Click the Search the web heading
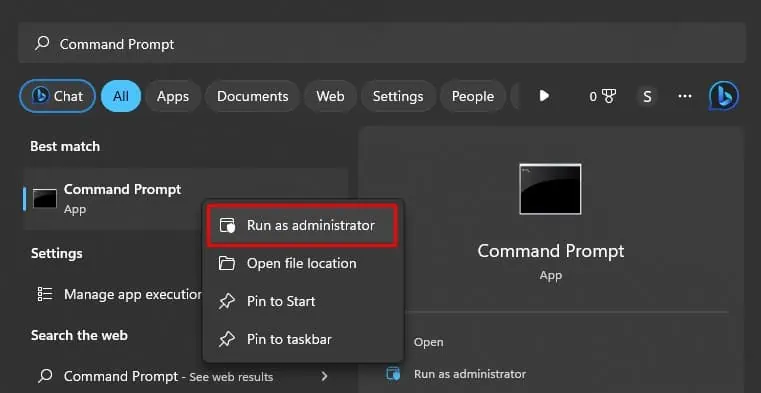The width and height of the screenshot is (761, 393). coord(79,335)
